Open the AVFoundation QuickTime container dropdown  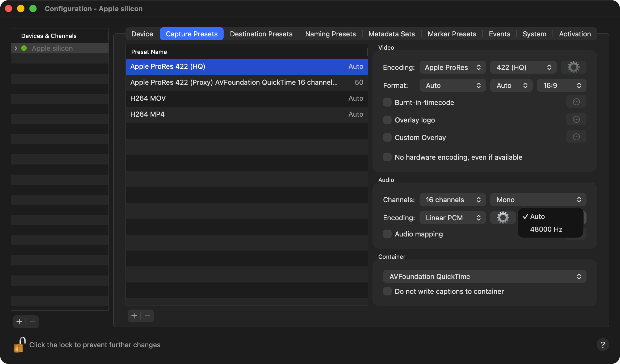484,276
